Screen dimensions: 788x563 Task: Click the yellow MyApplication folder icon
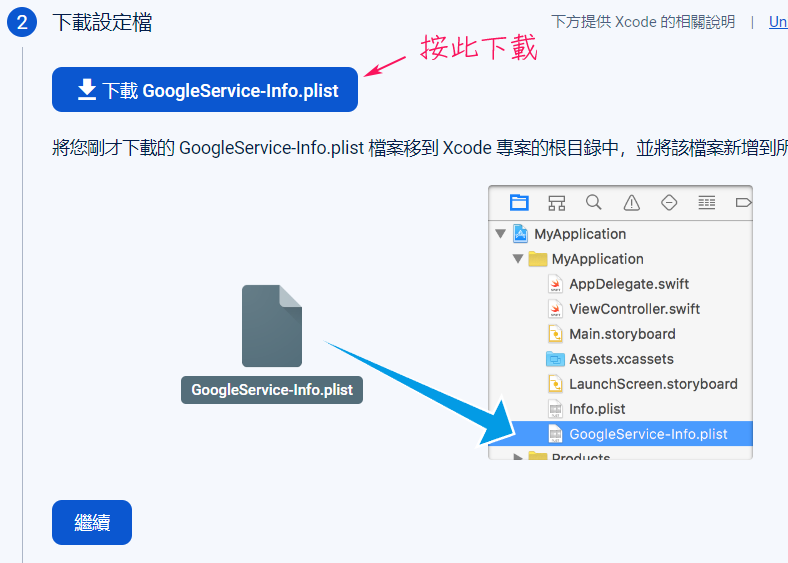coord(538,259)
